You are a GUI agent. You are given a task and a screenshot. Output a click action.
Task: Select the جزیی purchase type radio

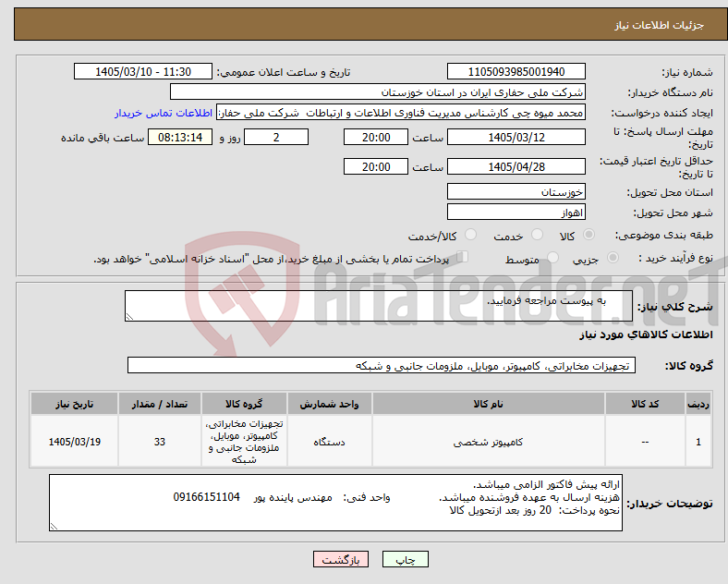pos(613,257)
